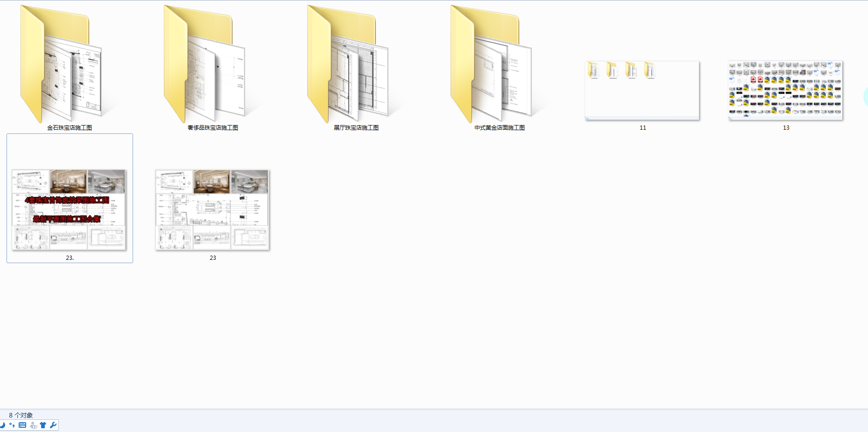Click the floating circle at right edge

coord(866,97)
